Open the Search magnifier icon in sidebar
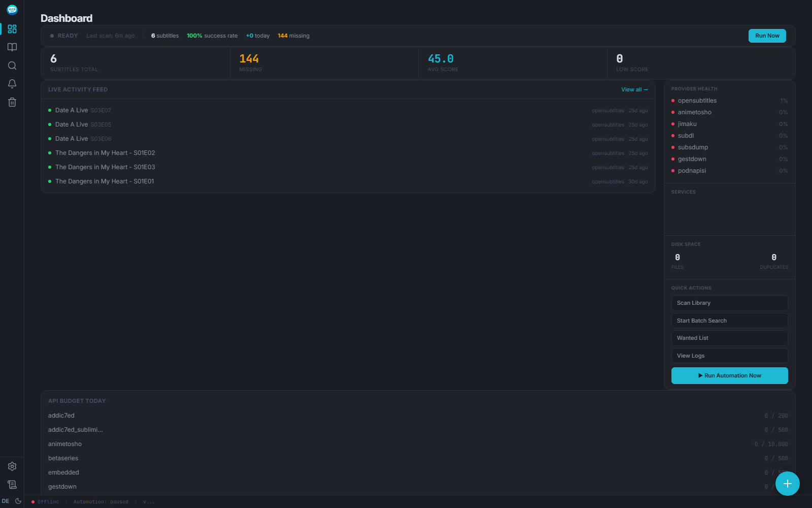 [12, 66]
